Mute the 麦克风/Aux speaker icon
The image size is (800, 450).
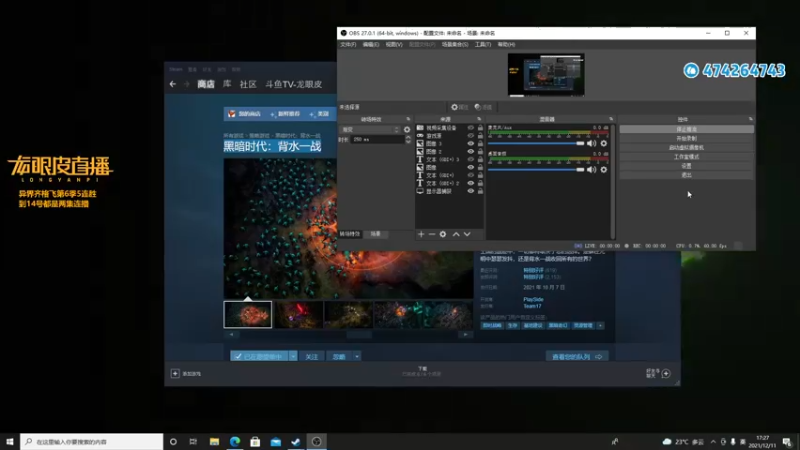click(x=591, y=143)
